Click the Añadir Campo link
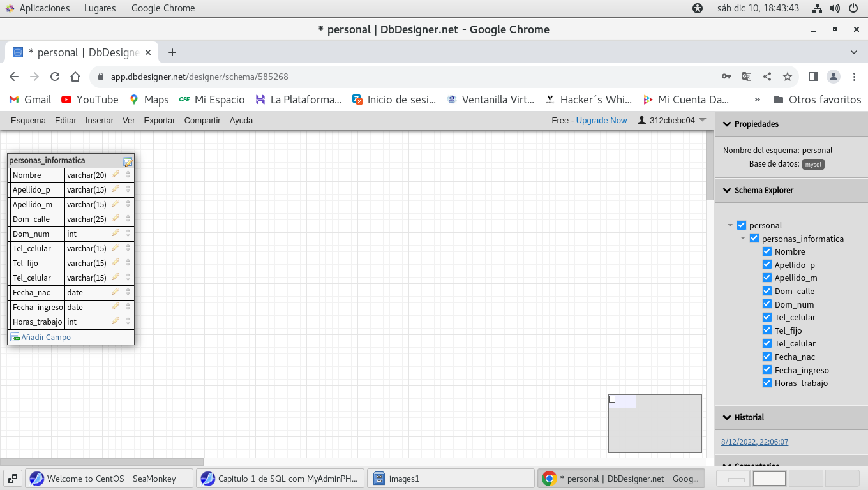 (x=46, y=337)
